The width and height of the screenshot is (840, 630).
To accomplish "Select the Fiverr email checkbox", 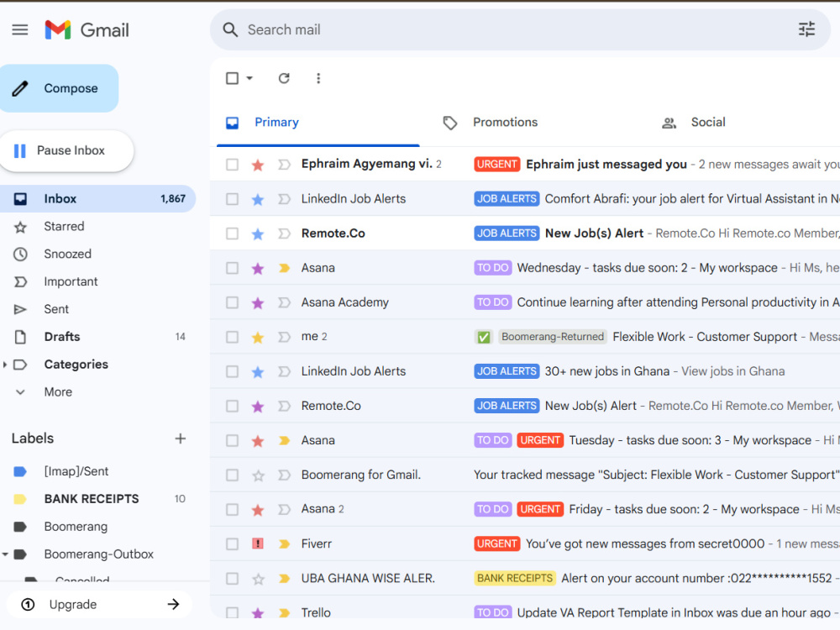I will 232,543.
